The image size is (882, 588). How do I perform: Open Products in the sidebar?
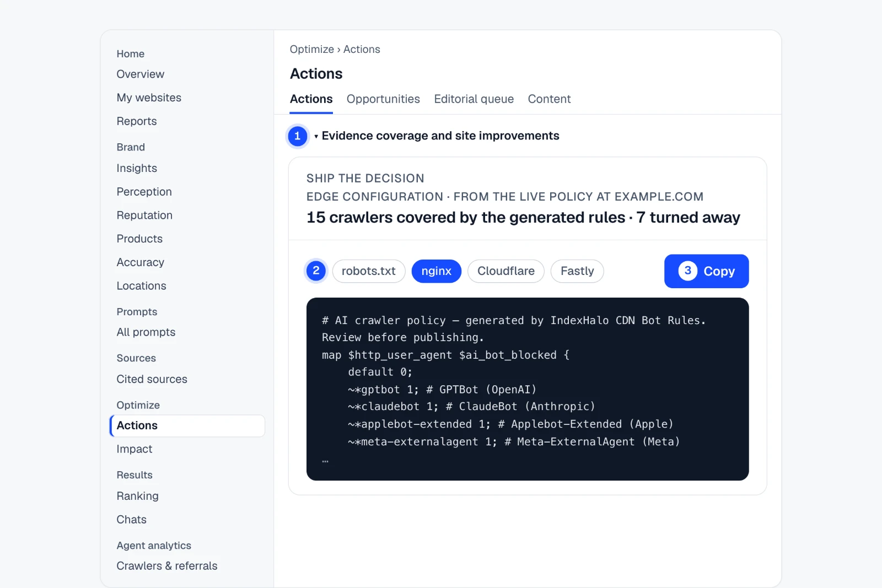139,239
